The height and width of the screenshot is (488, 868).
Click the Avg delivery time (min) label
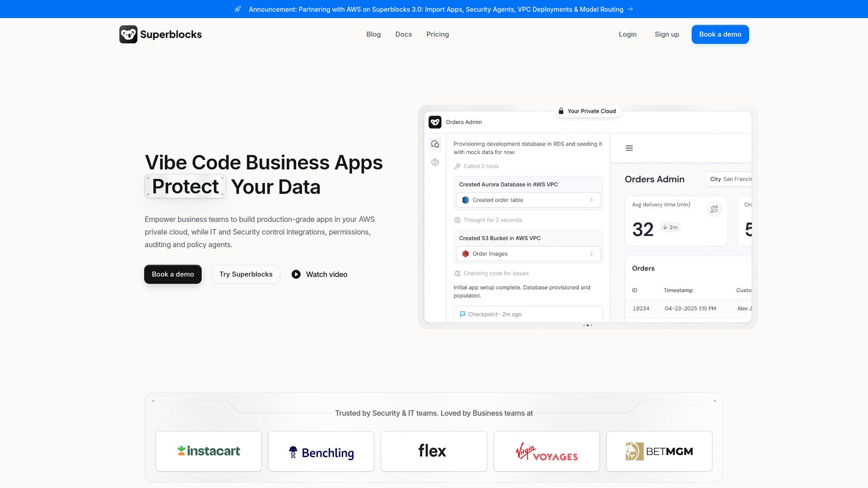661,205
